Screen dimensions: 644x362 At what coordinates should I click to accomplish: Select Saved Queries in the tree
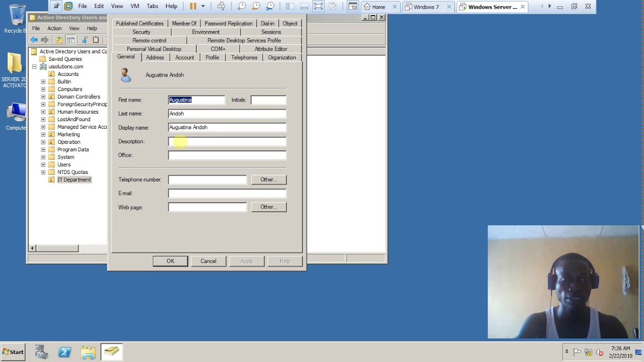click(65, 59)
